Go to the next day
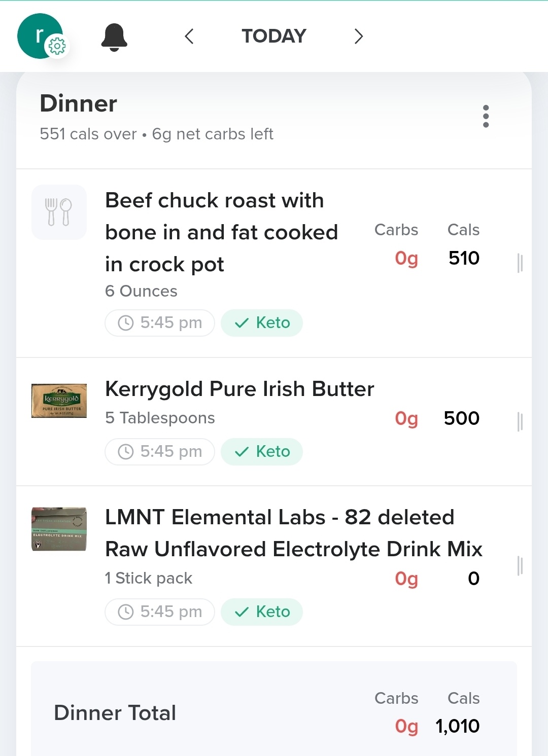This screenshot has width=548, height=756. (359, 37)
